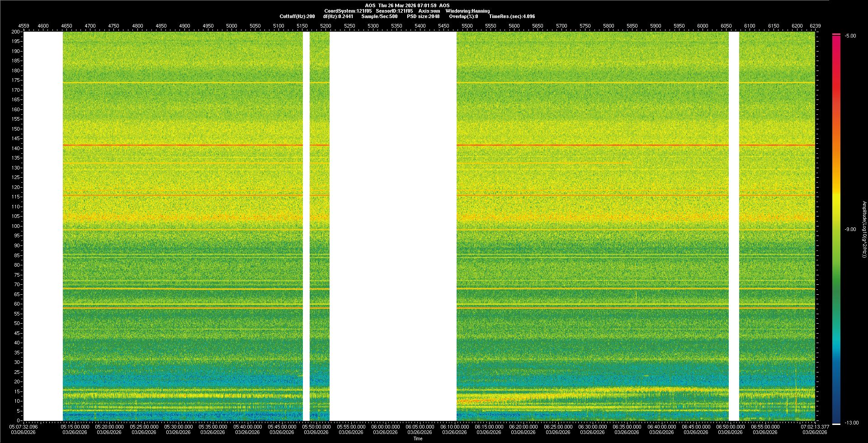
Task: Click the SensorID:121f05 header text
Action: [394, 11]
